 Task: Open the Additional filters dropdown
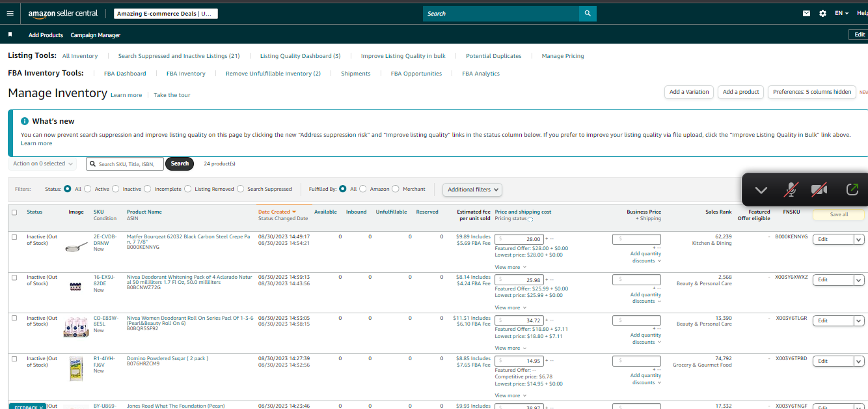(474, 190)
